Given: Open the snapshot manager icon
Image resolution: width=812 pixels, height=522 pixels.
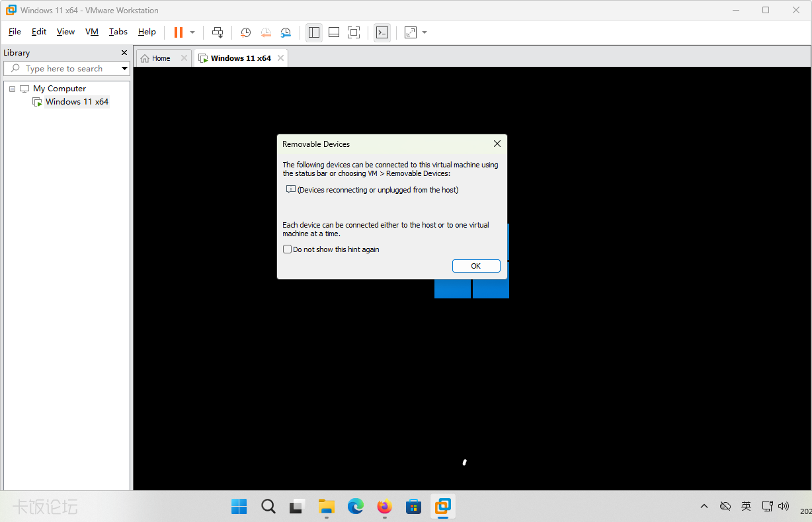Looking at the screenshot, I should click(286, 32).
